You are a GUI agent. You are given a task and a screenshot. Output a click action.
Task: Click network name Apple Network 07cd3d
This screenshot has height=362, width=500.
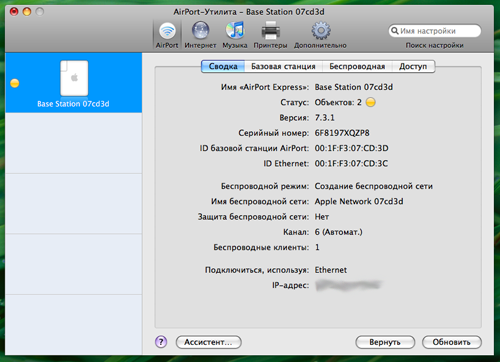(x=359, y=201)
